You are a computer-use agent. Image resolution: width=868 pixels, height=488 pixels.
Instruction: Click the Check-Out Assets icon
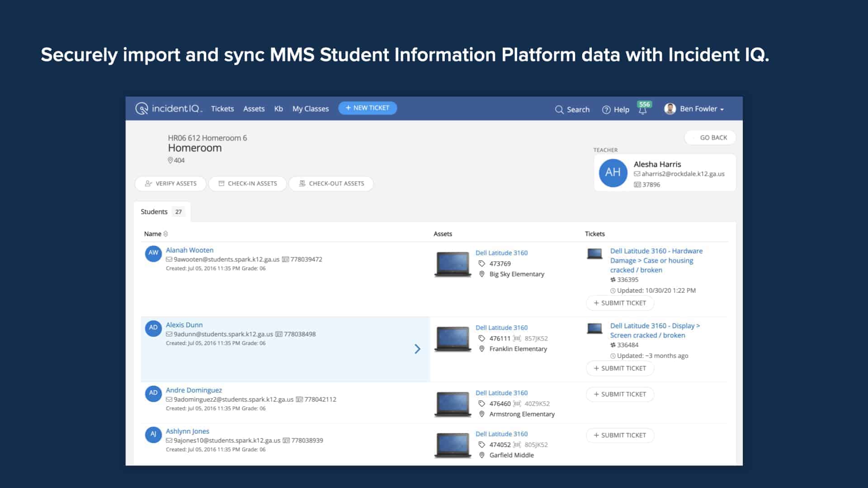(x=302, y=183)
